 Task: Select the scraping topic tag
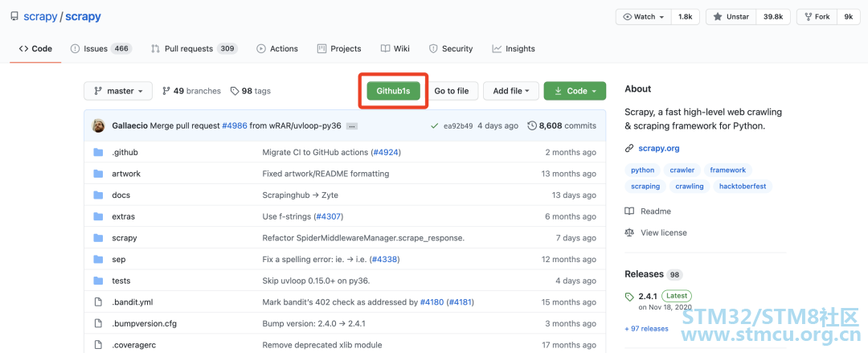pyautogui.click(x=645, y=187)
